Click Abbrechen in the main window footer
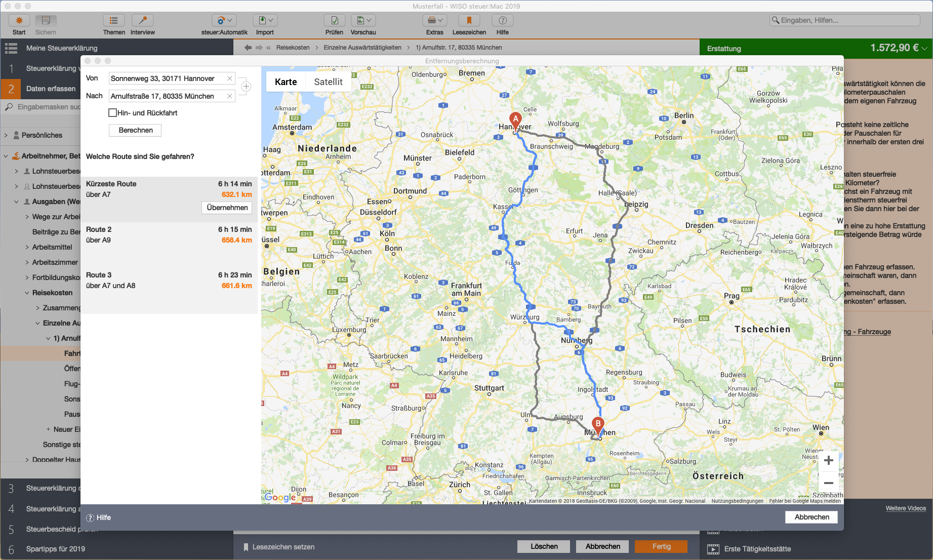 click(x=602, y=546)
